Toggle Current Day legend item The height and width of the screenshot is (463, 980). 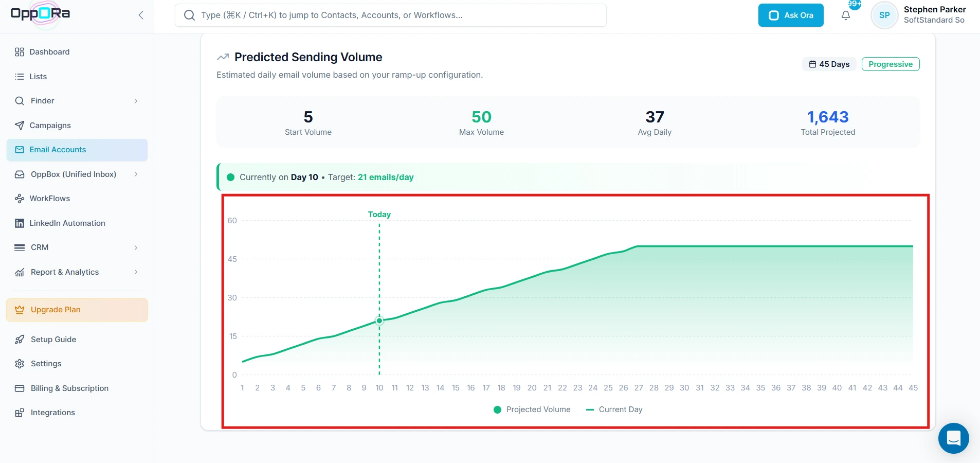click(x=614, y=409)
